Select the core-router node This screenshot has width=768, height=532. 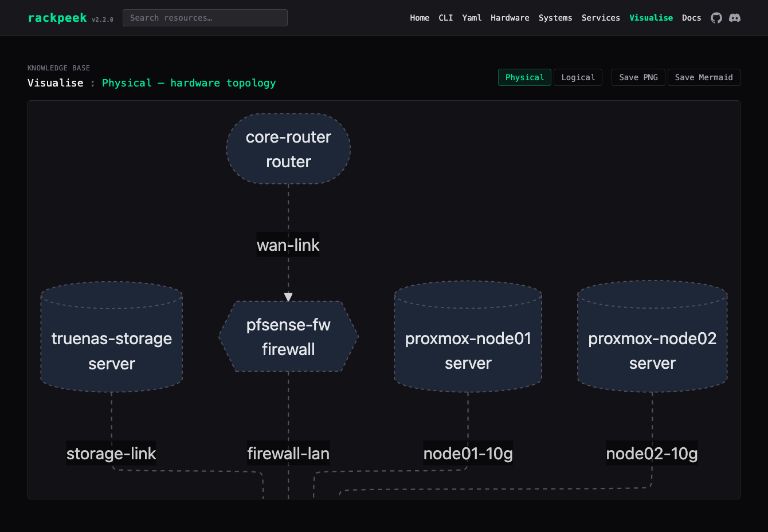click(288, 149)
